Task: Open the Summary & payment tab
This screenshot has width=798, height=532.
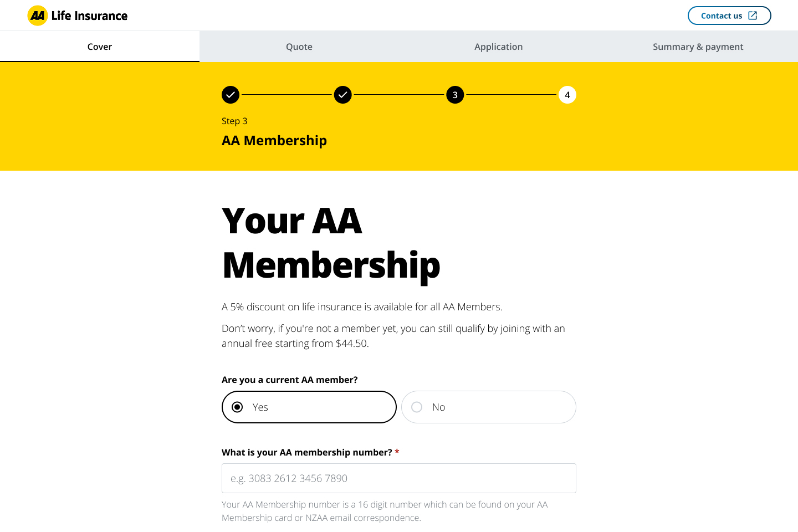Action: [698, 47]
